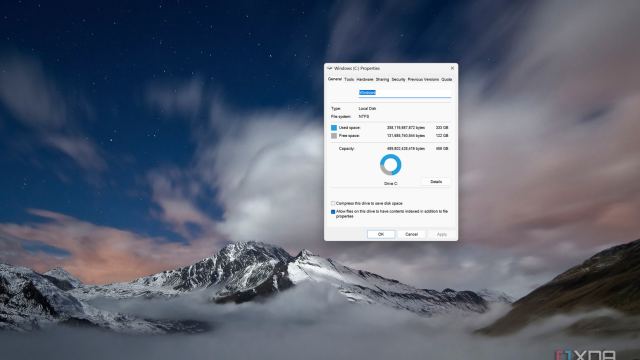Viewport: 640px width, 360px height.
Task: Click the 'Type:' label
Action: pyautogui.click(x=336, y=109)
